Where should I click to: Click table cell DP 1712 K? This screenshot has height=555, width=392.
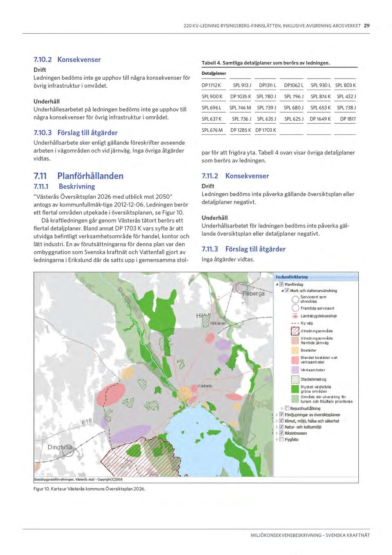212,85
